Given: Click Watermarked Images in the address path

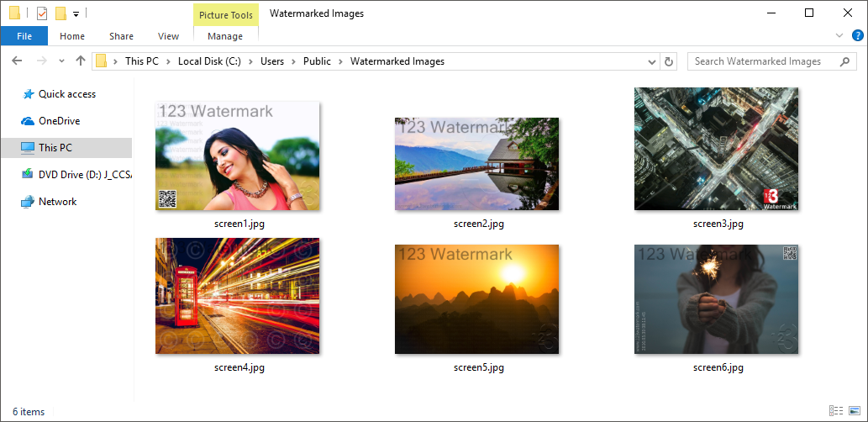Looking at the screenshot, I should (x=397, y=61).
